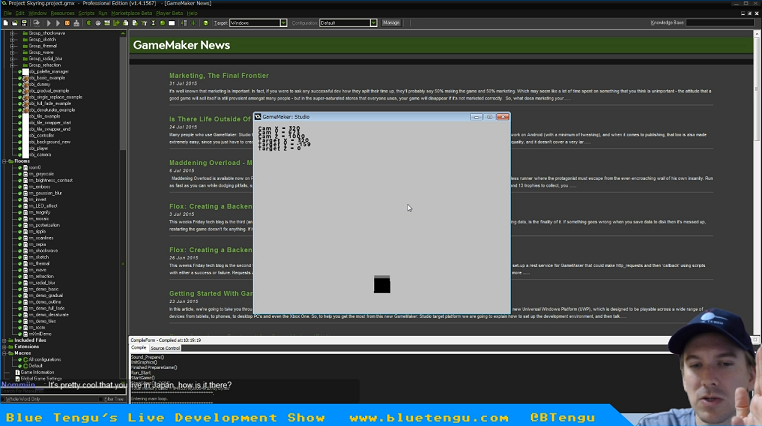The image size is (762, 426).
Task: Click the green Run game play arrow
Action: tap(49, 23)
